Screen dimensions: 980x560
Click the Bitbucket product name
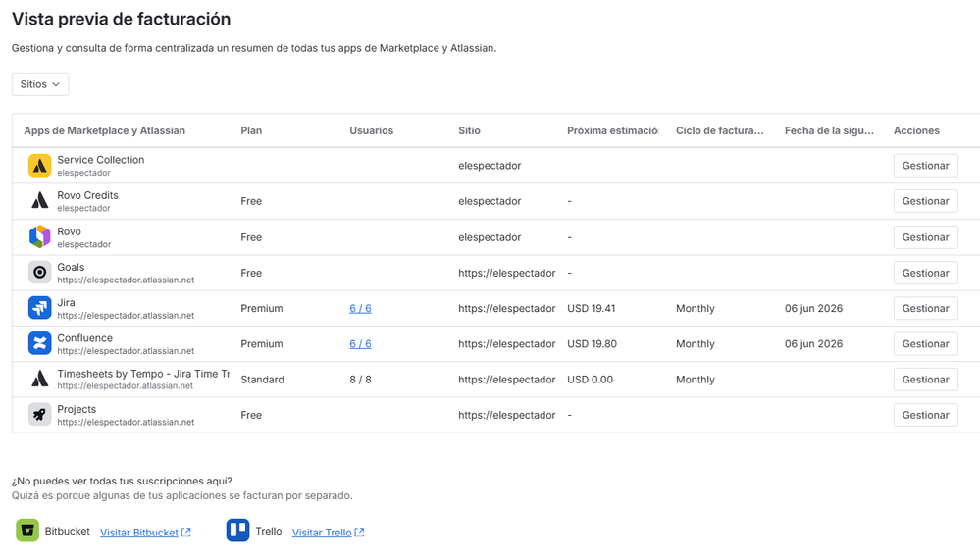coord(68,532)
